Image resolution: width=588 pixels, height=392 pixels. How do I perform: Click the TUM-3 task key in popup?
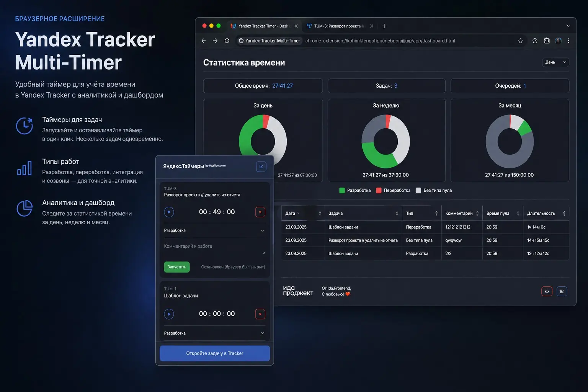pyautogui.click(x=170, y=189)
